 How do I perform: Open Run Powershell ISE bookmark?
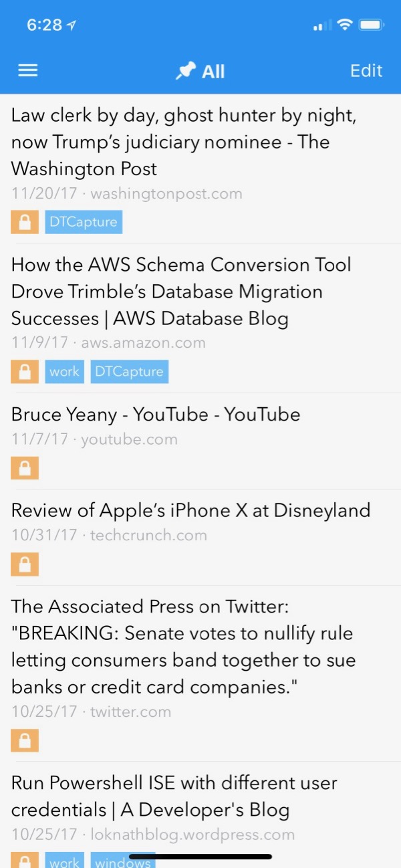(x=200, y=815)
